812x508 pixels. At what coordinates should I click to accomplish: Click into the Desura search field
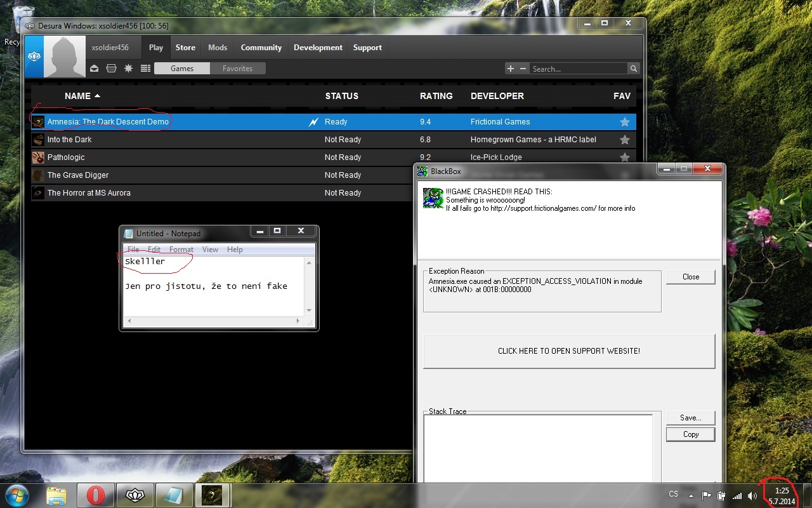pyautogui.click(x=577, y=69)
